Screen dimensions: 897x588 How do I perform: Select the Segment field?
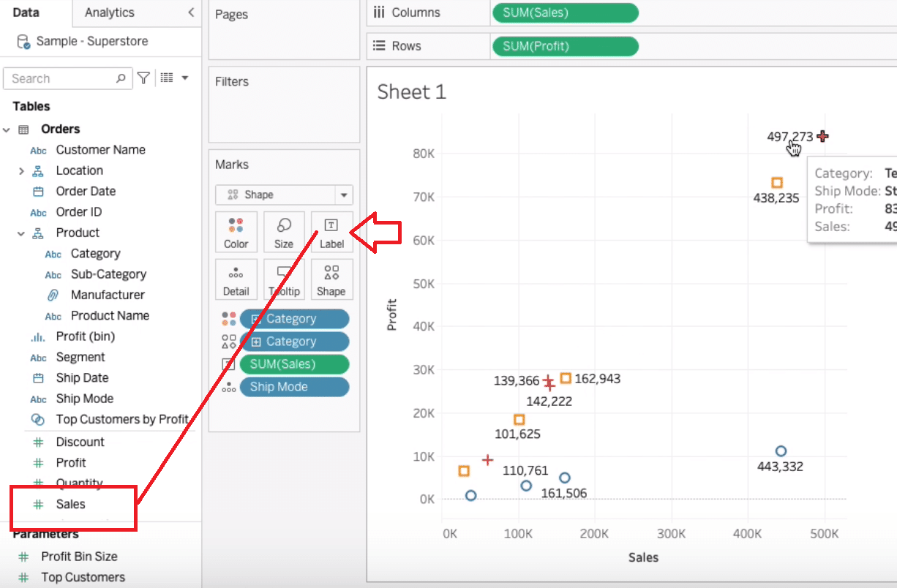tap(80, 358)
